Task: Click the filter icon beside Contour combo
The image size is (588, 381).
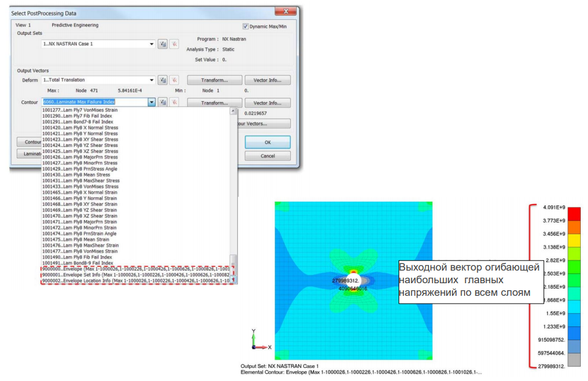Action: (162, 102)
